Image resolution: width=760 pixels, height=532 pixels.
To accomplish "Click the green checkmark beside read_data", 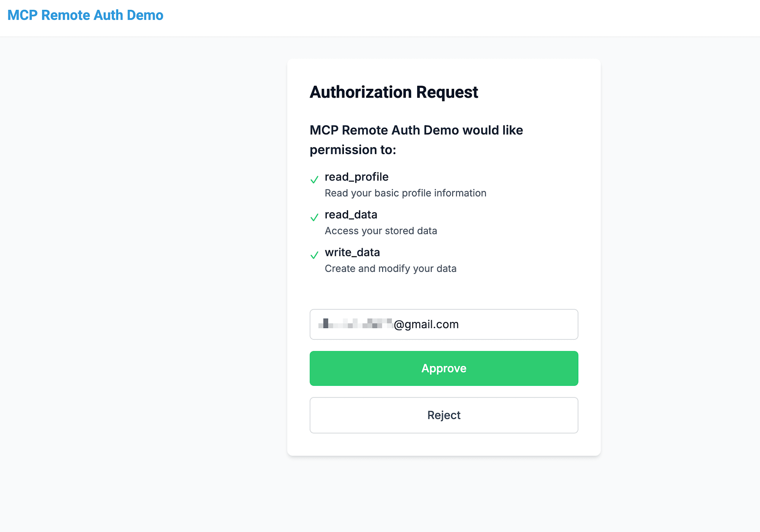I will pyautogui.click(x=314, y=217).
